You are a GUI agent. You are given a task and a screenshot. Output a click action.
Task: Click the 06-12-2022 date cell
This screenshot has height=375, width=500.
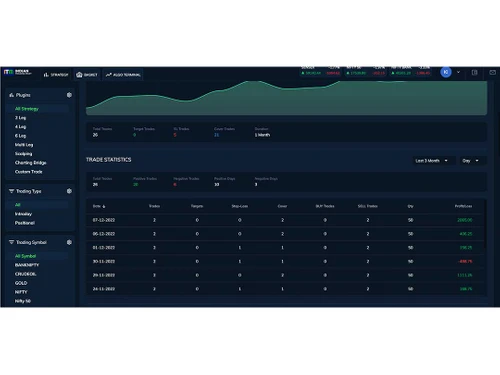click(104, 234)
